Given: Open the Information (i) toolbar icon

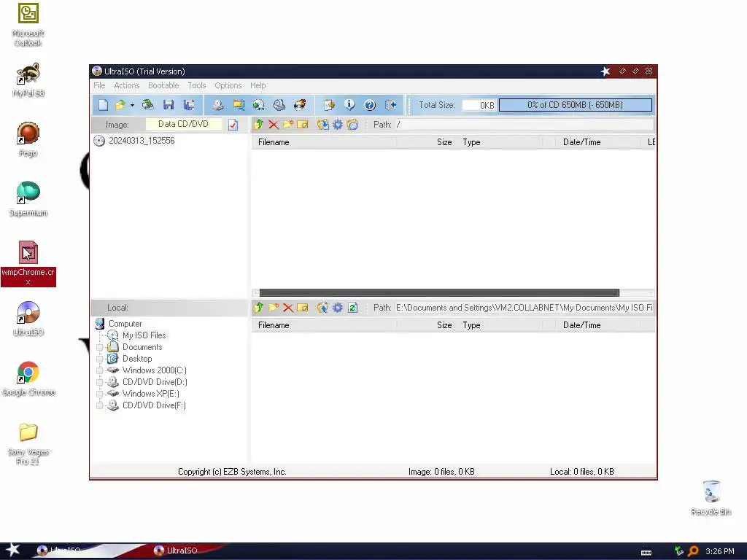Looking at the screenshot, I should (349, 105).
